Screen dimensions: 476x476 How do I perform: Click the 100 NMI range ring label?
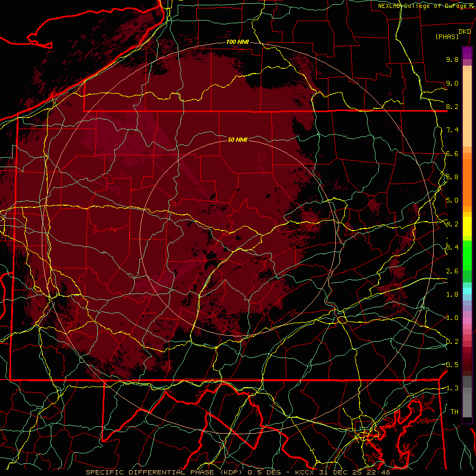237,42
